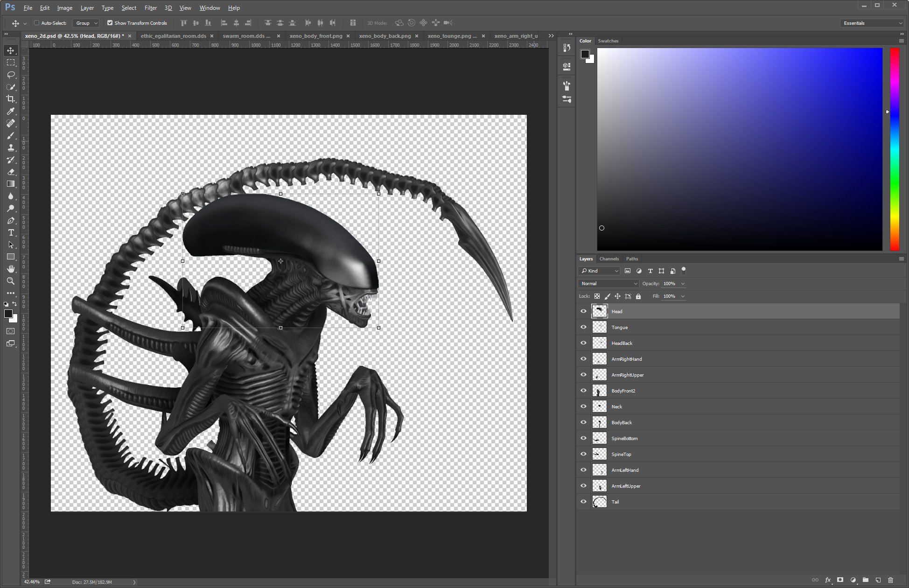Select the Rectangular Marquee tool
The width and height of the screenshot is (909, 588).
[11, 63]
